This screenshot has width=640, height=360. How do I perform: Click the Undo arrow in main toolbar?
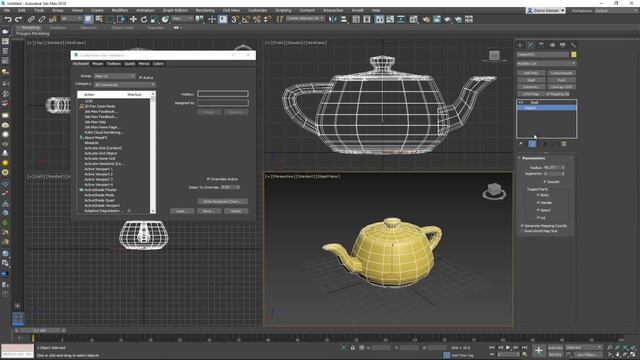[8, 19]
